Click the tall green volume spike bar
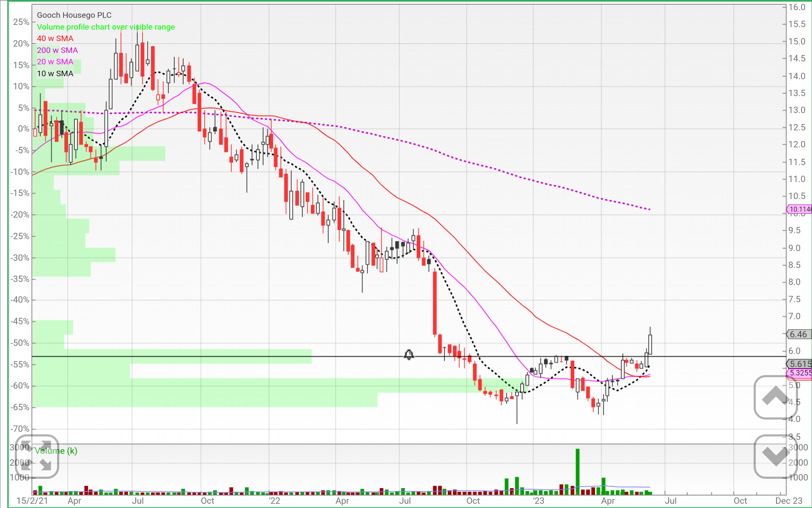The width and height of the screenshot is (812, 508). tap(578, 472)
